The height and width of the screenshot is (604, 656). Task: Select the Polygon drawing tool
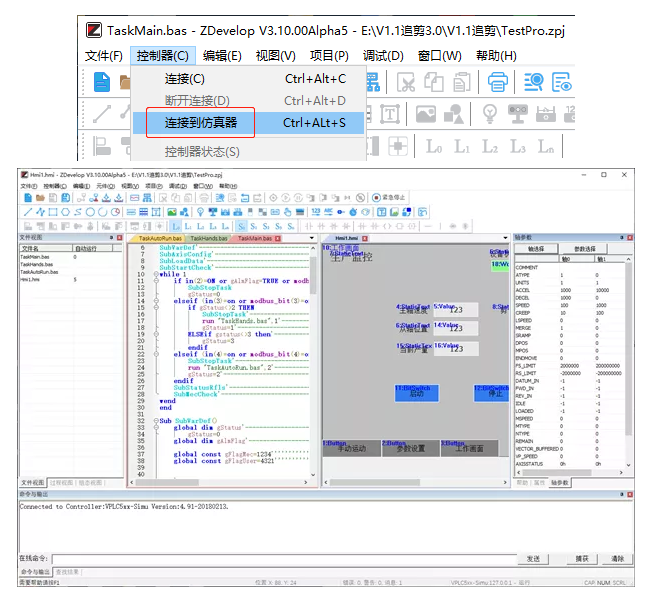point(65,212)
